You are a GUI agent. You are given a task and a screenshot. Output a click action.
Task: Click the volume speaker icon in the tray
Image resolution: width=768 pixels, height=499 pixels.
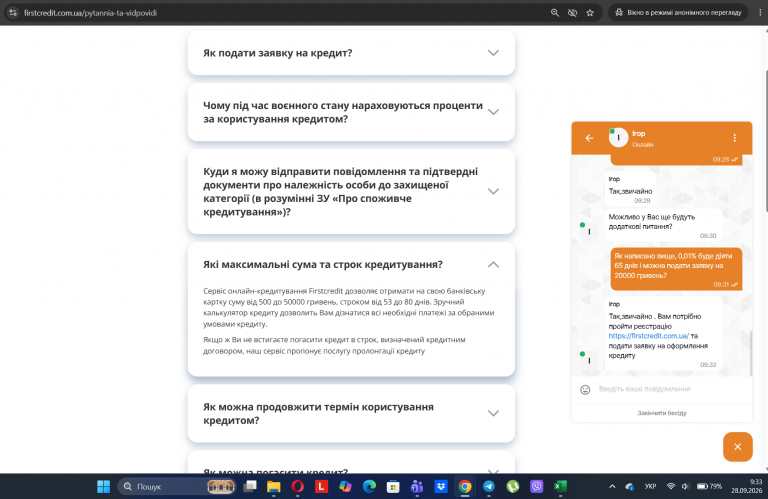[x=686, y=486]
